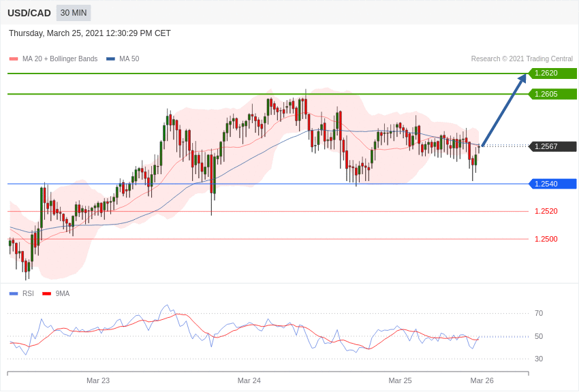Click the 1.2620 resistance price tag
Image resolution: width=579 pixels, height=392 pixels.
552,73
